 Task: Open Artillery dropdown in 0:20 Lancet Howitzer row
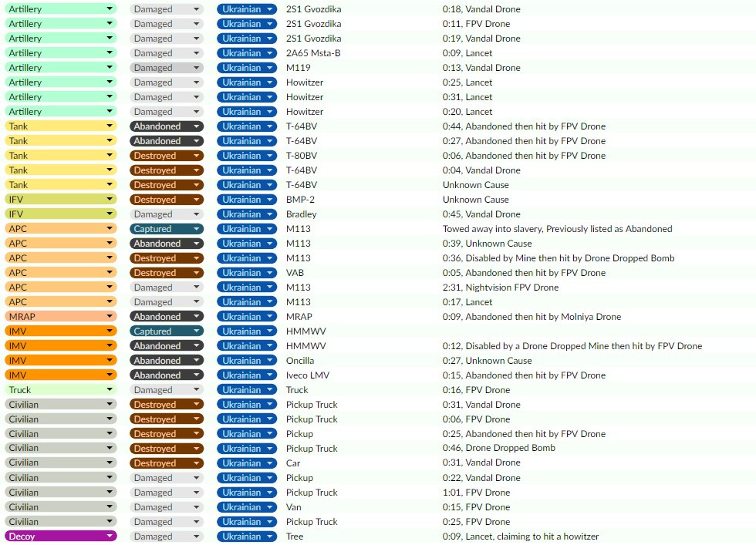tap(61, 111)
